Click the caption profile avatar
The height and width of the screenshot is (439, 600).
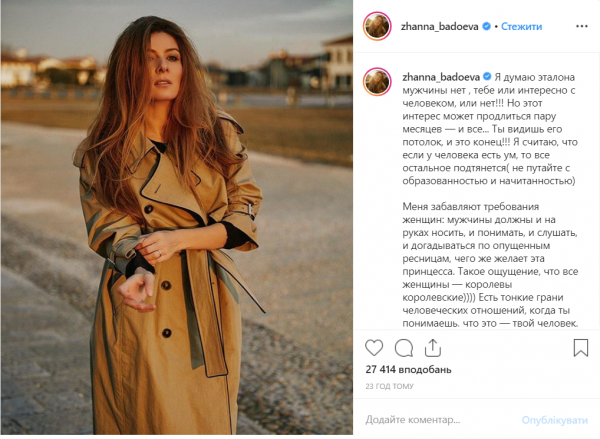point(377,82)
